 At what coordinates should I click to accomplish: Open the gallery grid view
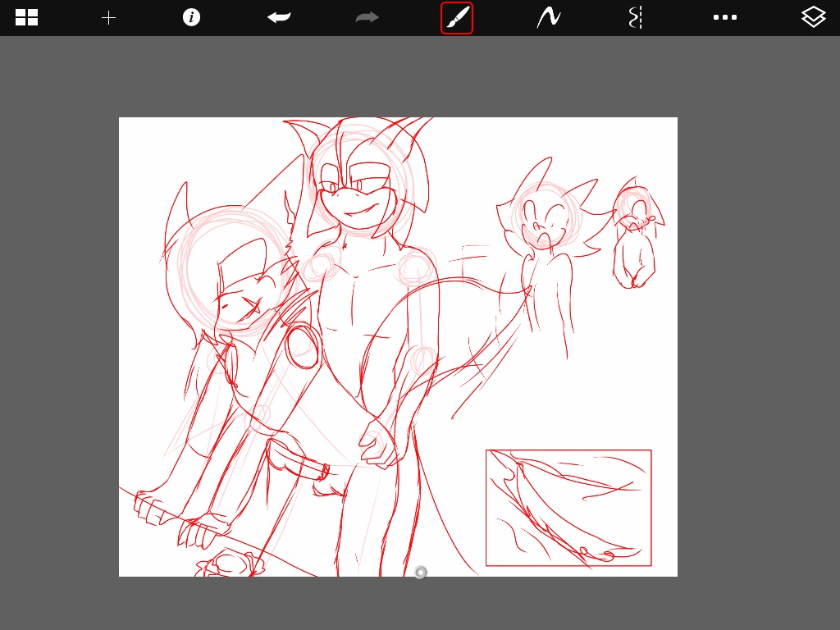point(26,17)
